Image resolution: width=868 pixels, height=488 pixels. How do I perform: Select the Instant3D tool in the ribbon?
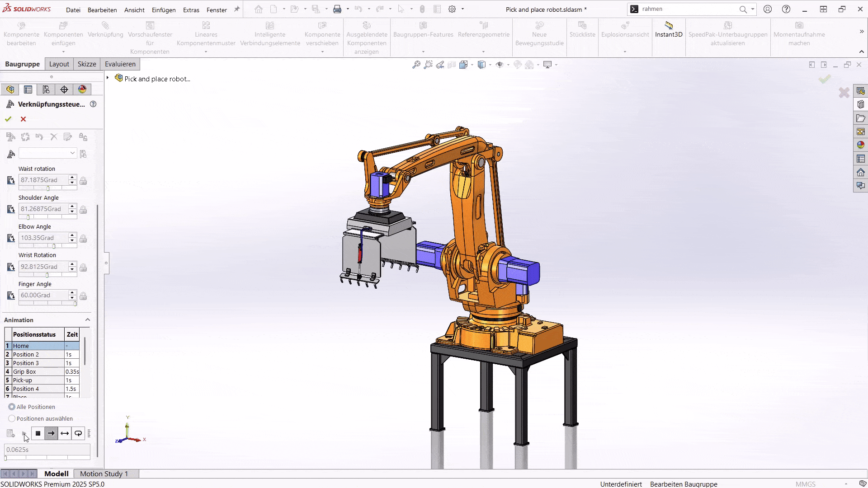[x=669, y=34]
